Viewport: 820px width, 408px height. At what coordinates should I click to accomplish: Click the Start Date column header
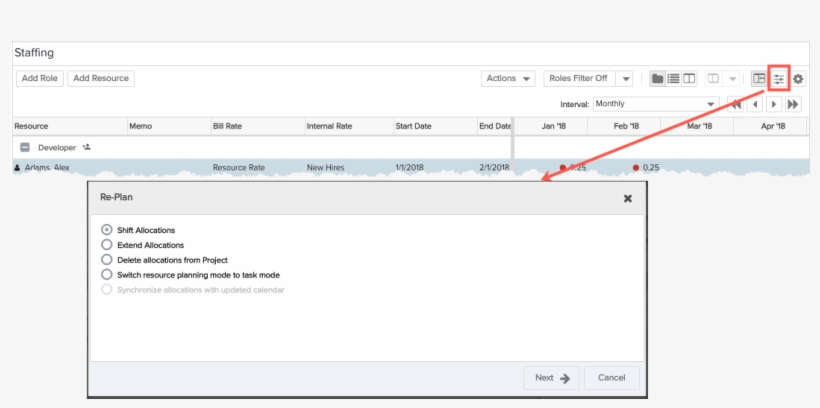coord(435,126)
